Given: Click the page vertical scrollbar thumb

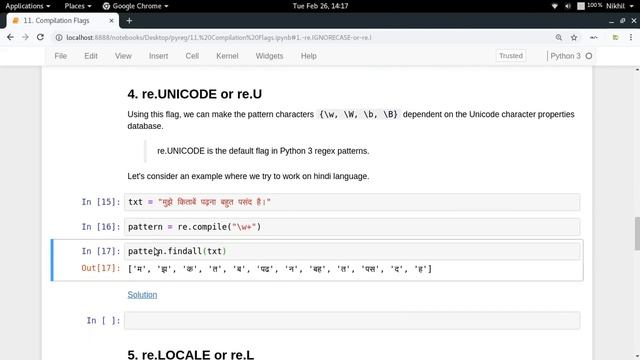Looking at the screenshot, I should 637,233.
